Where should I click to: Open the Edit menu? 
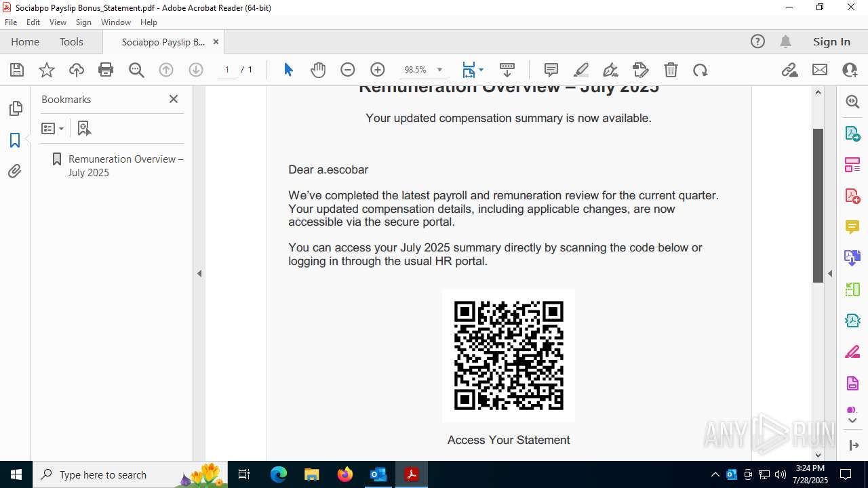pos(33,22)
